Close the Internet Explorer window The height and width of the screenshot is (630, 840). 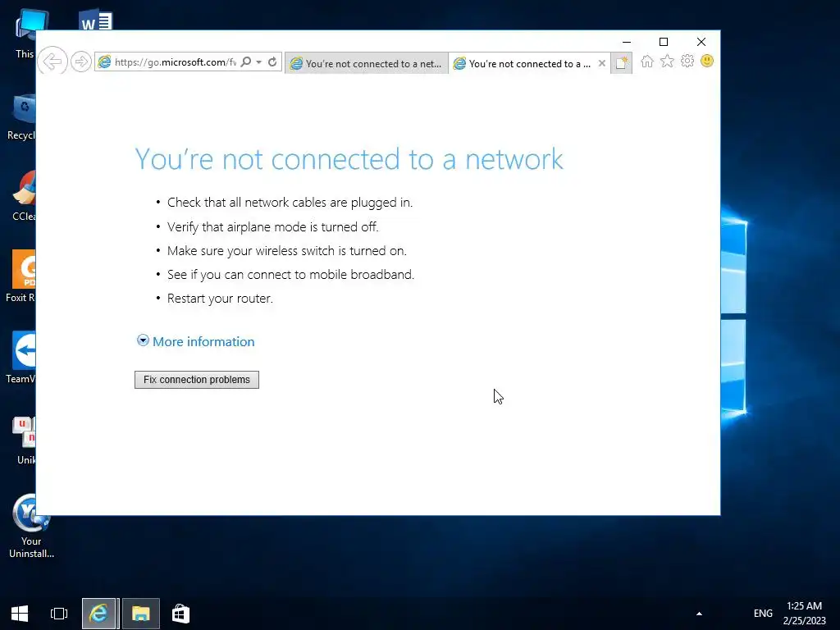pyautogui.click(x=701, y=42)
